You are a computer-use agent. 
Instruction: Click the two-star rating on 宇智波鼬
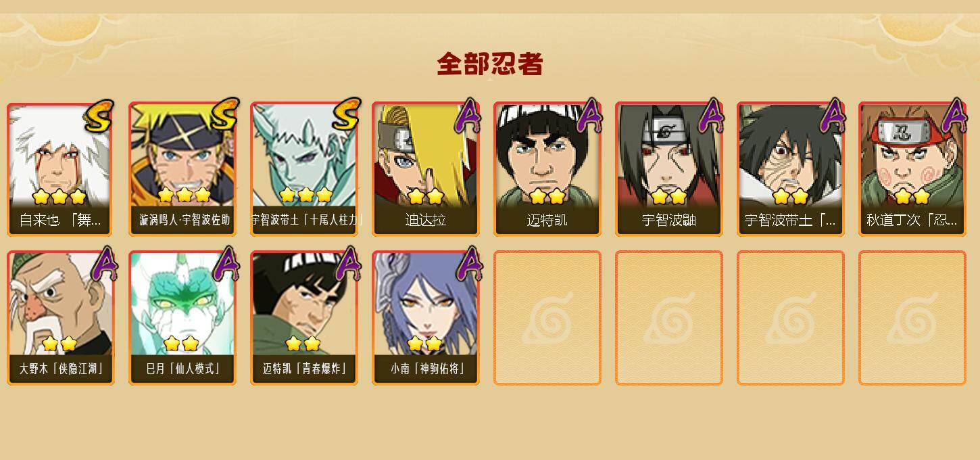(x=669, y=197)
